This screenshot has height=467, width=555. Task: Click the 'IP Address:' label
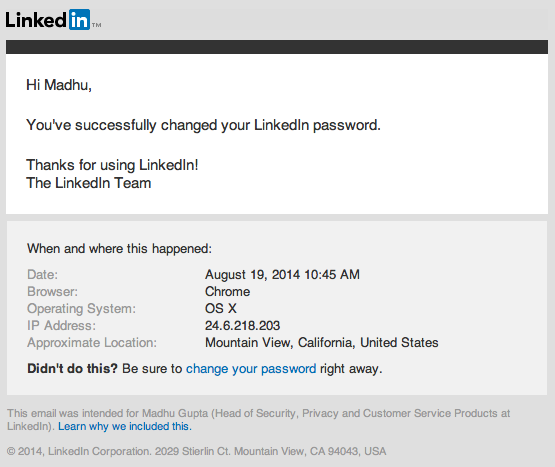[61, 326]
